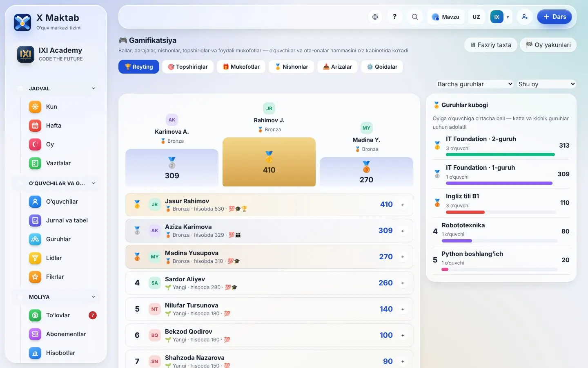Toggle the Mavzu theme switch

(446, 17)
